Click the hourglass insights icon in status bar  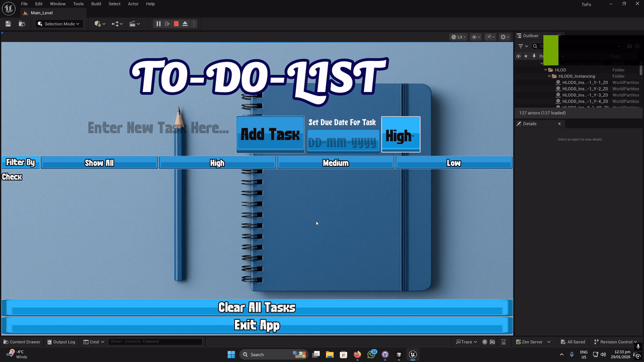tap(504, 342)
